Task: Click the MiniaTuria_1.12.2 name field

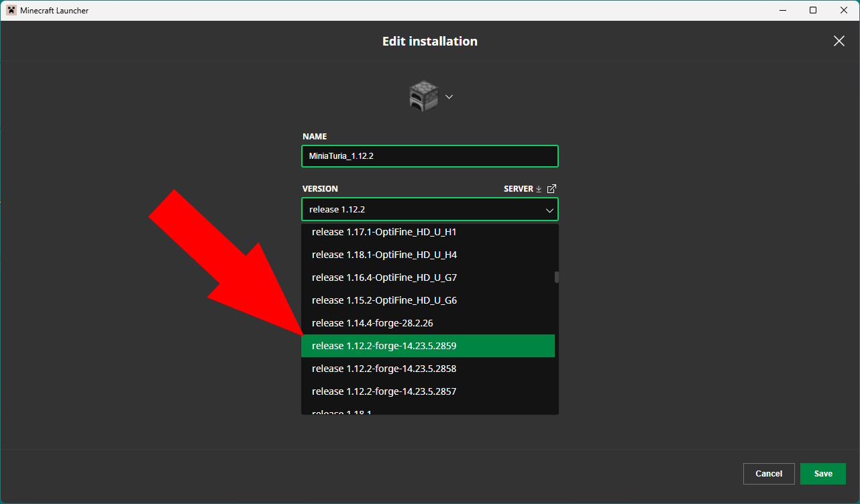Action: point(430,156)
